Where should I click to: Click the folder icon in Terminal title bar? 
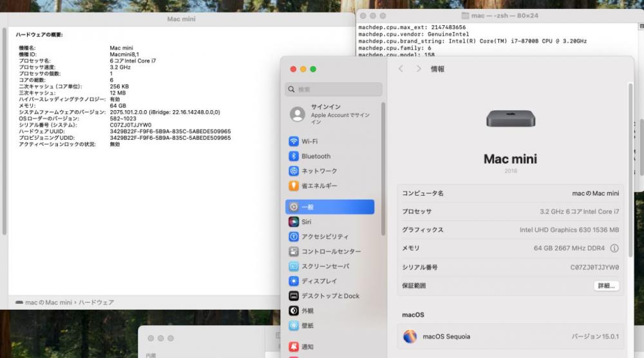pos(465,15)
